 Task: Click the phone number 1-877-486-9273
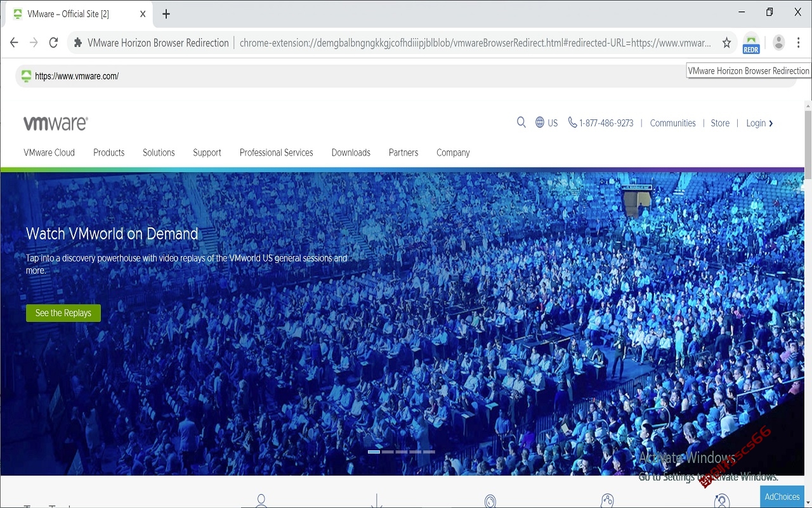(x=601, y=123)
